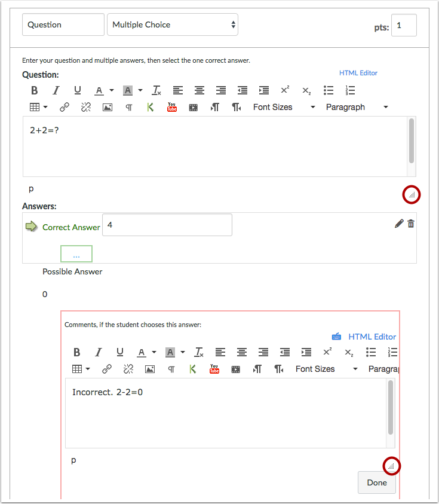Click the green Correct Answer arrow

pos(31,226)
